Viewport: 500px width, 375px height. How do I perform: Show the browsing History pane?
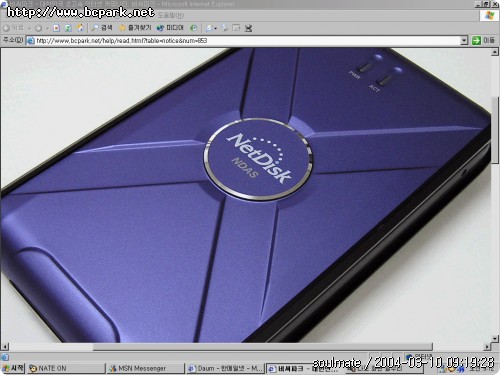[x=193, y=28]
